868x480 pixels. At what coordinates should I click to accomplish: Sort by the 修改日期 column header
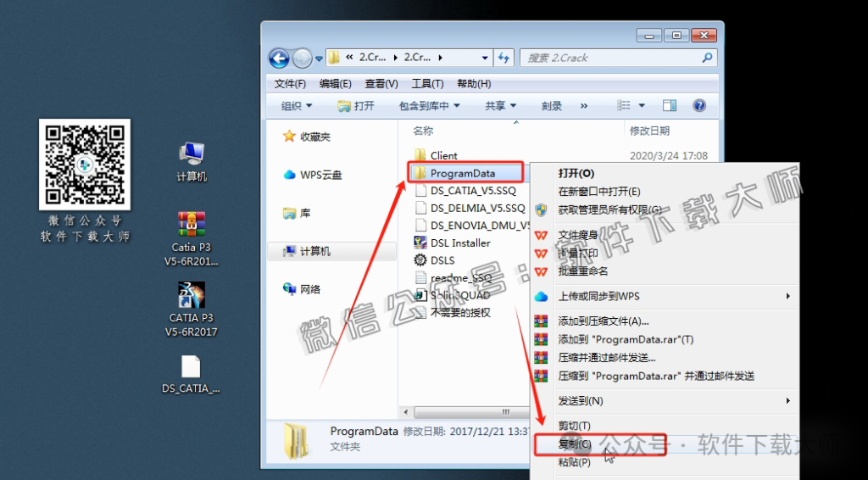[649, 131]
